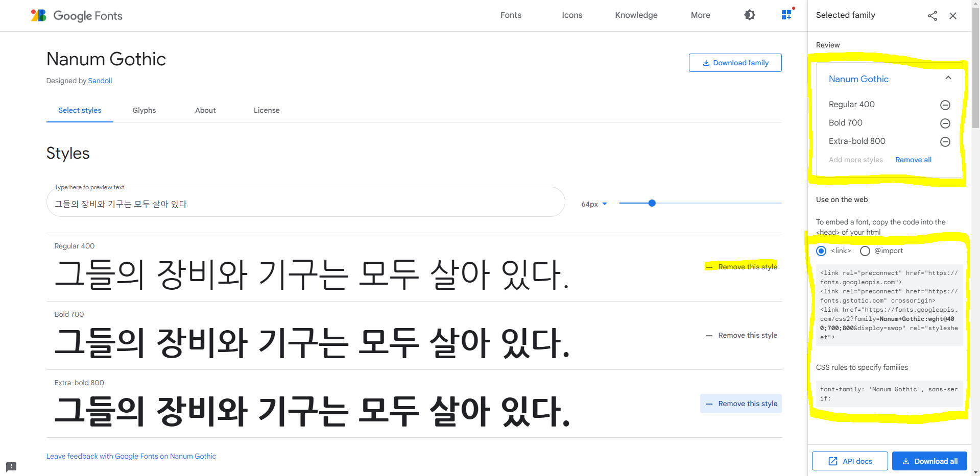Adjust the preview font size slider
The height and width of the screenshot is (476, 980).
[x=652, y=203]
